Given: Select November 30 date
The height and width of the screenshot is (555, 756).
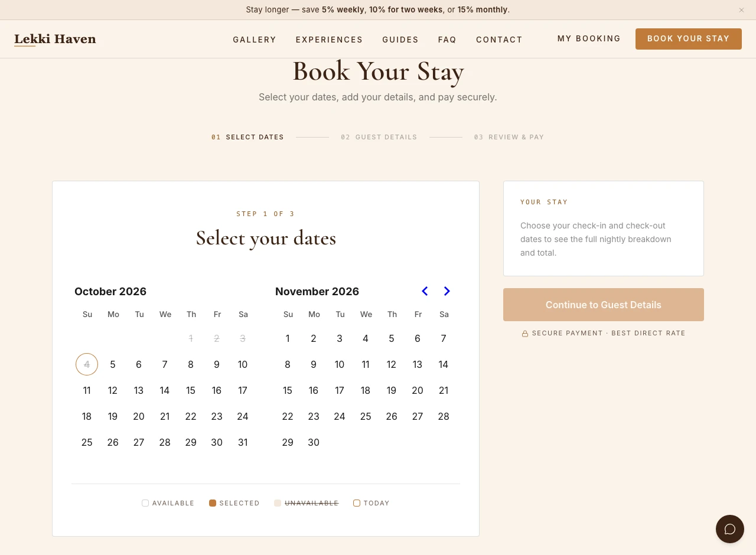Looking at the screenshot, I should [x=314, y=442].
